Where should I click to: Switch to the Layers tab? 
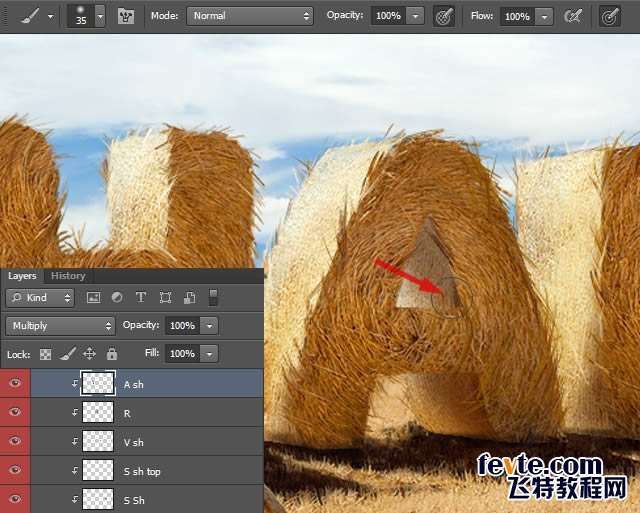pyautogui.click(x=22, y=276)
